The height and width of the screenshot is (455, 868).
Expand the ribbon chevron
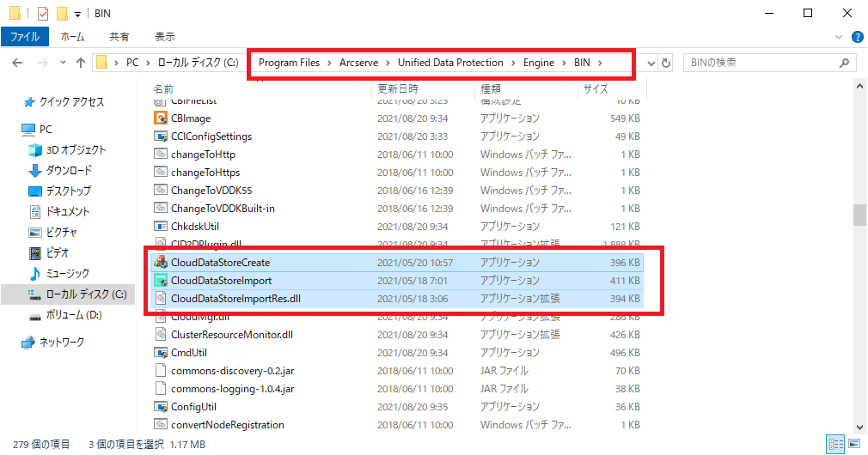[838, 37]
